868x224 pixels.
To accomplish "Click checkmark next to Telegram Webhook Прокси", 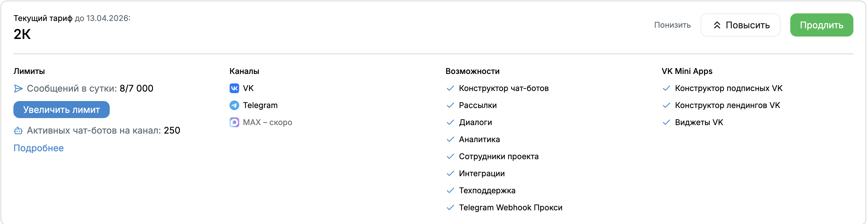I will [450, 208].
